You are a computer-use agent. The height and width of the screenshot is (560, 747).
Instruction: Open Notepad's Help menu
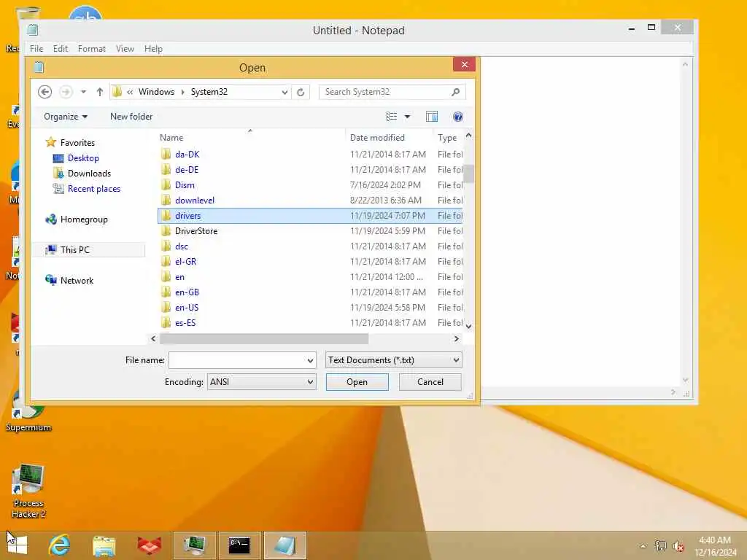(153, 49)
